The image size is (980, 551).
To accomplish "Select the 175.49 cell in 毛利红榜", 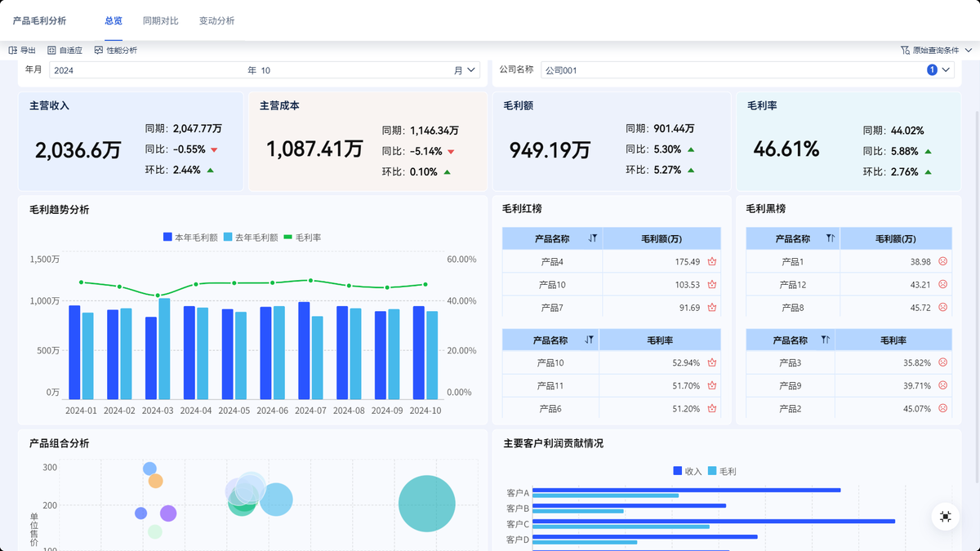I will [x=661, y=262].
